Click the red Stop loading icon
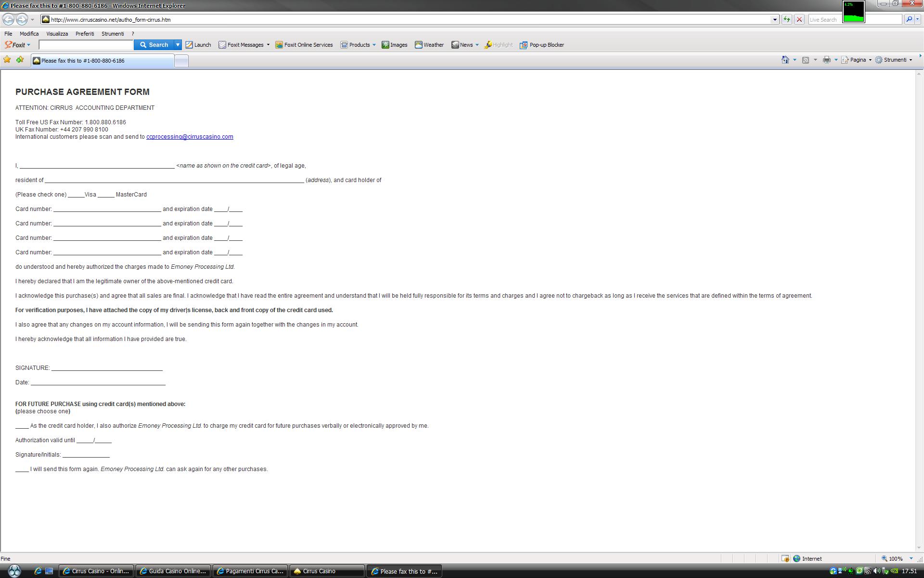 point(799,20)
